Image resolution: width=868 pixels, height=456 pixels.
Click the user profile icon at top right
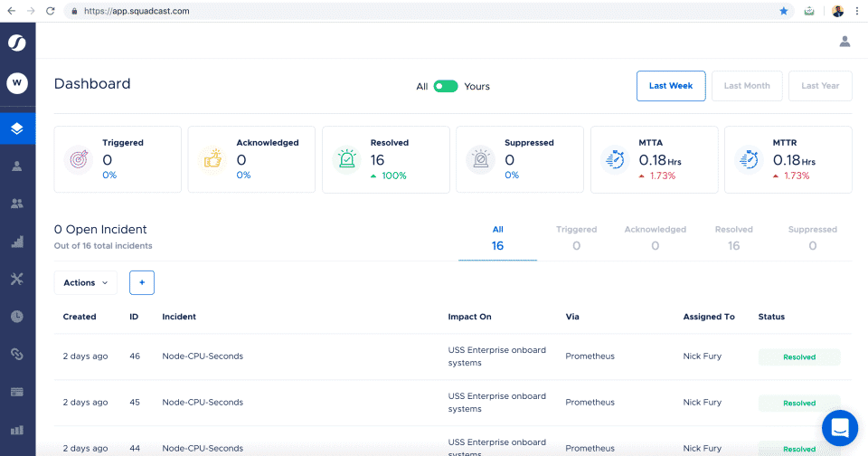point(844,41)
